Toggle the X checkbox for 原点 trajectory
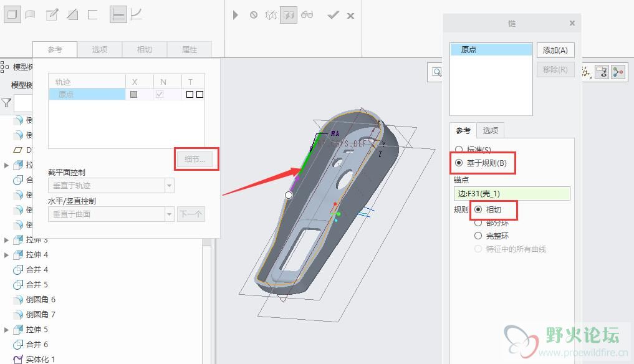This screenshot has width=634, height=364. pyautogui.click(x=134, y=94)
